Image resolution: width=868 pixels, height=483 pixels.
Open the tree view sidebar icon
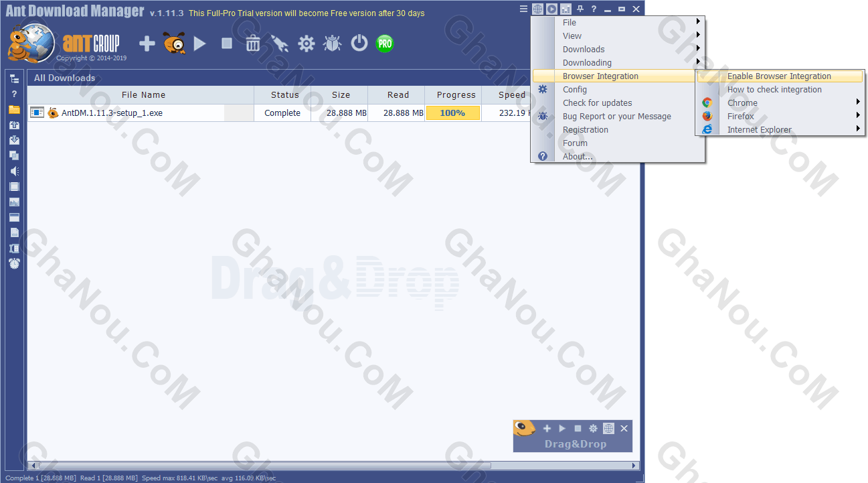[14, 78]
